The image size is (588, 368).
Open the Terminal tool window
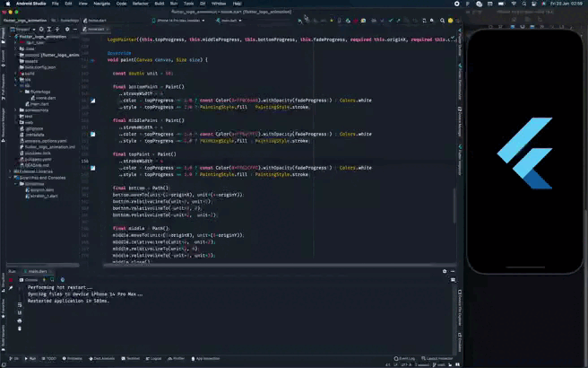[x=131, y=359]
